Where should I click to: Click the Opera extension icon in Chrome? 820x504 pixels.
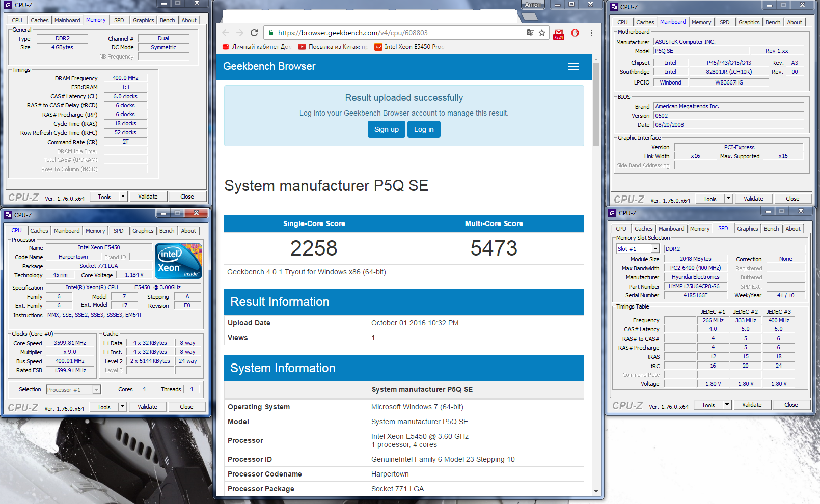[575, 33]
